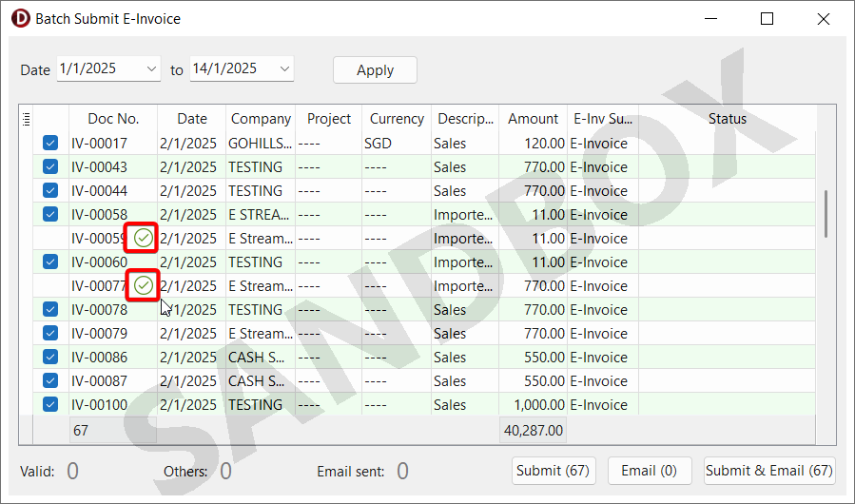Open the column chooser grid icon
Image resolution: width=855 pixels, height=504 pixels.
pyautogui.click(x=27, y=119)
